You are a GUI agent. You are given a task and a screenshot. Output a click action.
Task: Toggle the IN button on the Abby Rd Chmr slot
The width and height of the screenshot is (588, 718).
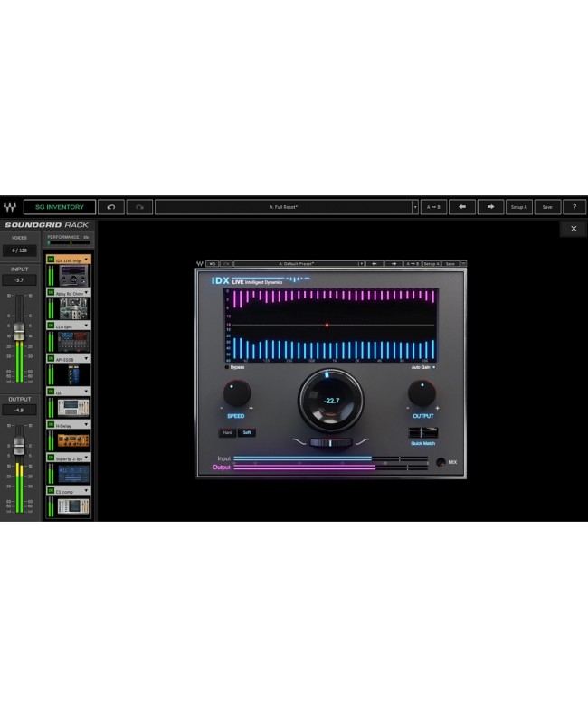coord(51,292)
